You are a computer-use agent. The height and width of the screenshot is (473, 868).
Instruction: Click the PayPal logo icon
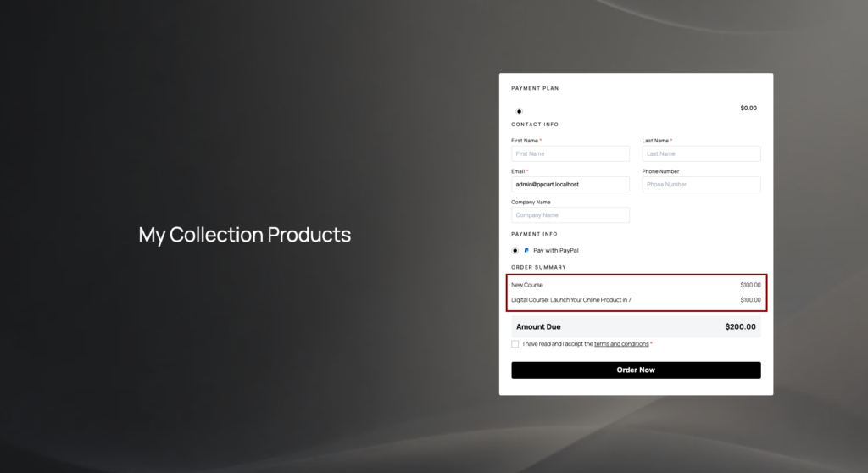pyautogui.click(x=526, y=250)
